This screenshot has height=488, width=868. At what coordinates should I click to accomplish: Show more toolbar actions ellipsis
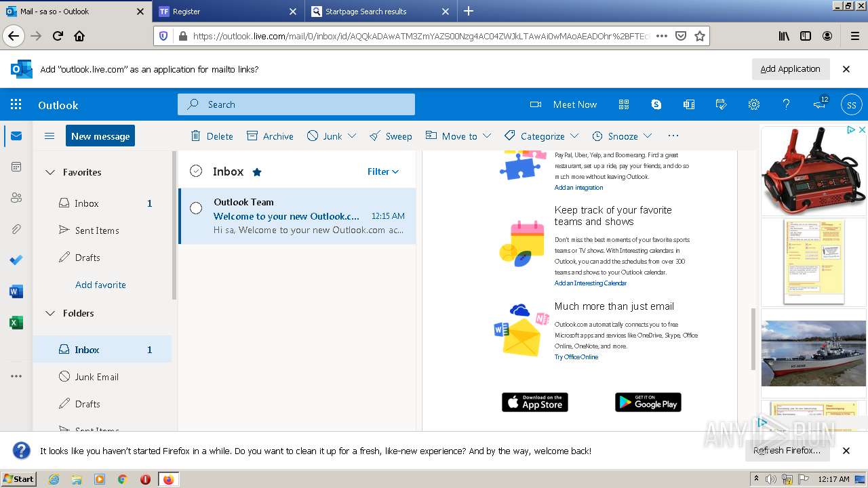[x=673, y=136]
